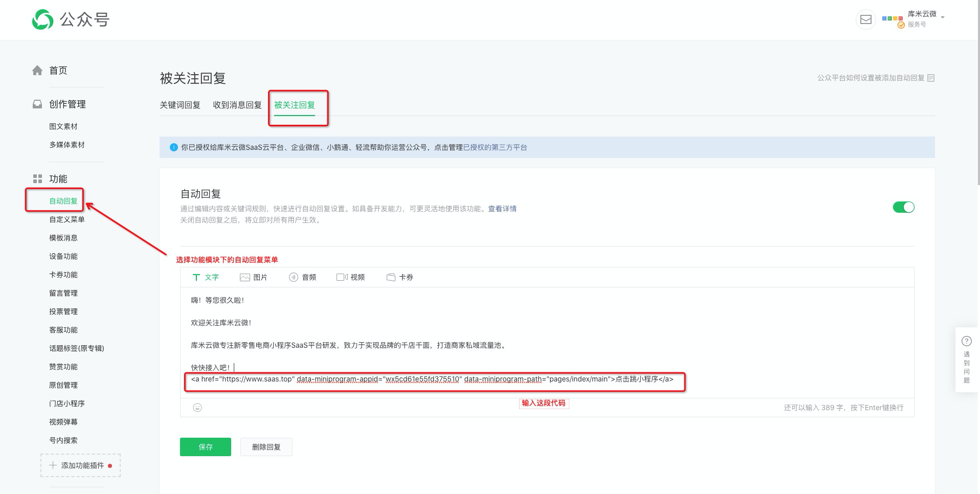The width and height of the screenshot is (980, 494).
Task: Click inside the reply text editor area
Action: click(x=547, y=343)
